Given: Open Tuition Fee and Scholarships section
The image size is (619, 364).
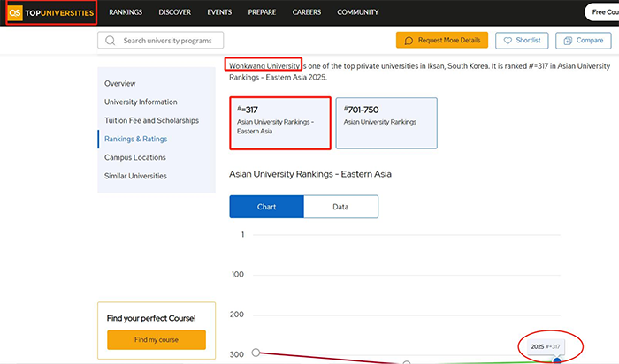Looking at the screenshot, I should tap(151, 120).
